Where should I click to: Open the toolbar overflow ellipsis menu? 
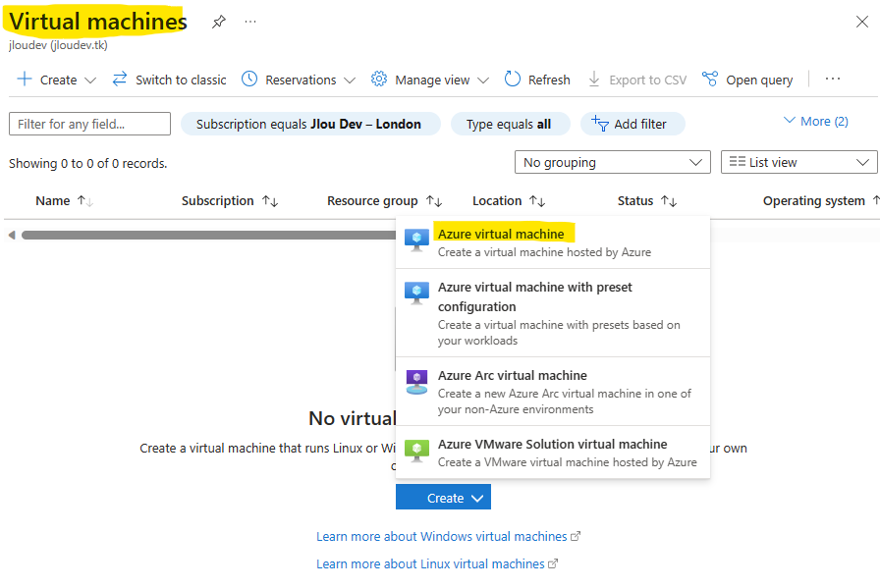[833, 80]
